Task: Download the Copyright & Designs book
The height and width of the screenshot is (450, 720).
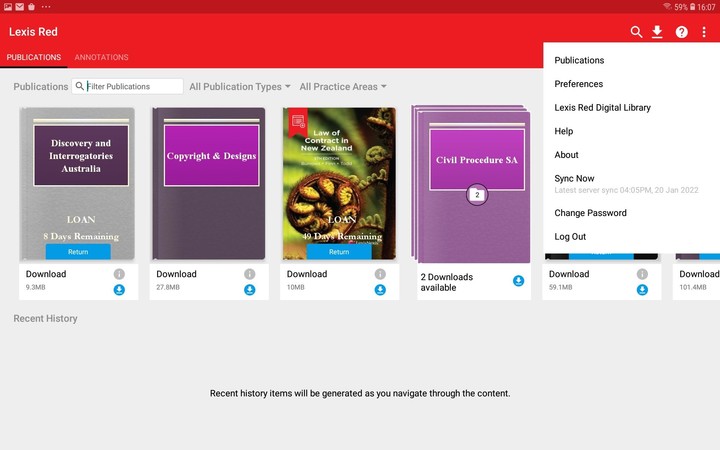Action: [x=249, y=290]
